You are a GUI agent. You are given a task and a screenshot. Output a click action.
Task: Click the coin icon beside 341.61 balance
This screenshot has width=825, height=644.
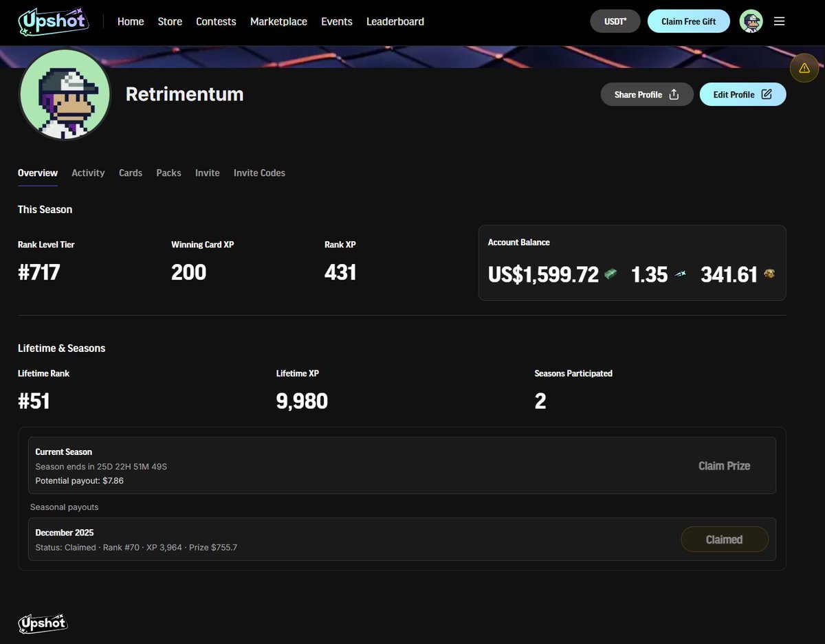(769, 274)
